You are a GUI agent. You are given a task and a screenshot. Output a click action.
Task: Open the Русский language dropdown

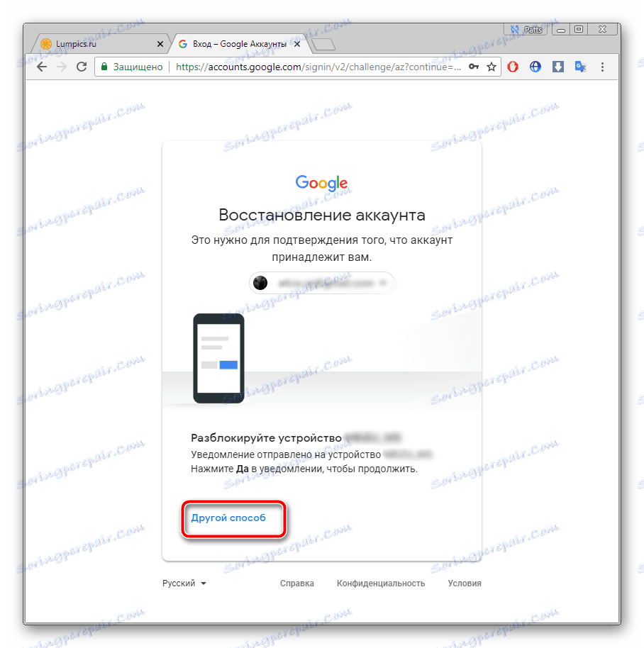click(184, 583)
